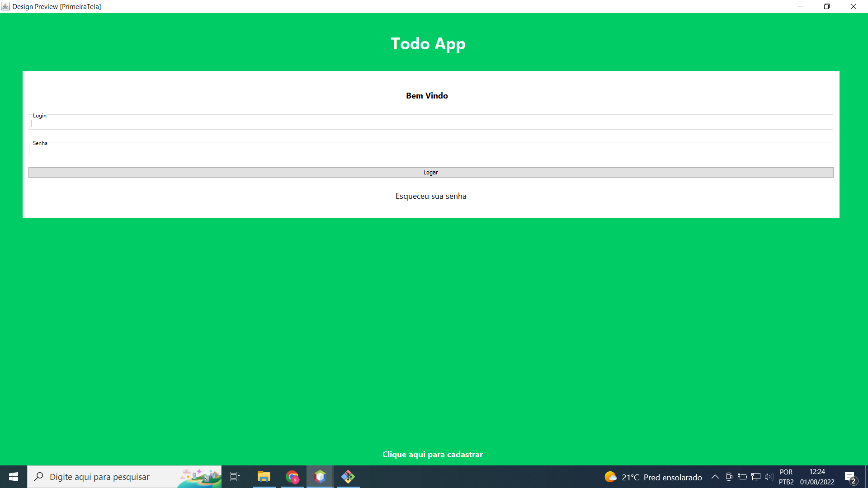Screen dimensions: 868x488
Task: Open the Start menu
Action: (x=13, y=477)
